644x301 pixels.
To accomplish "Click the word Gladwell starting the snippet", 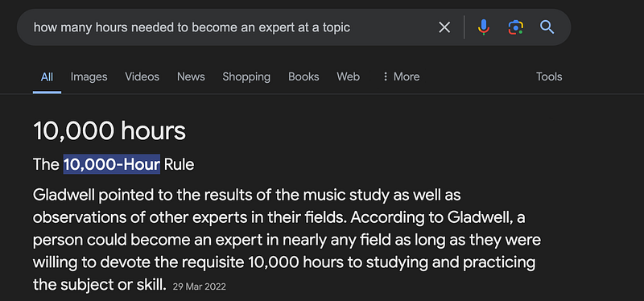I will pyautogui.click(x=64, y=195).
